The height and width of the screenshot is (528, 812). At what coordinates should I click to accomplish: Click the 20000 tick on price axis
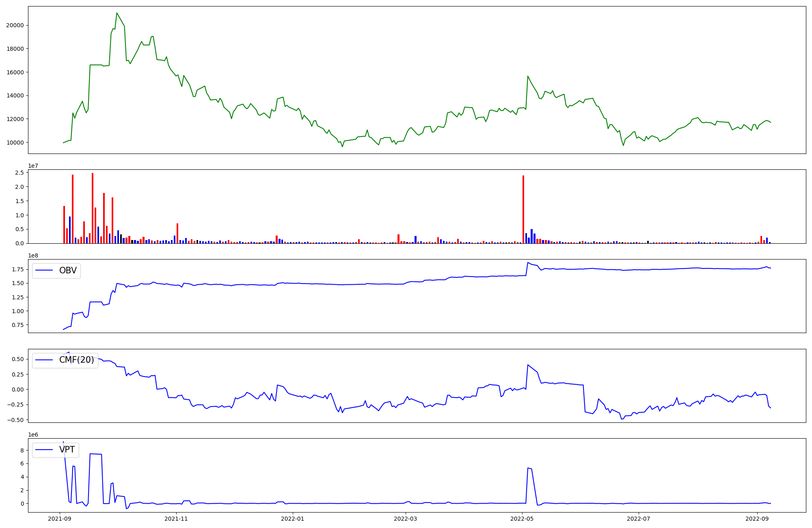coord(15,25)
